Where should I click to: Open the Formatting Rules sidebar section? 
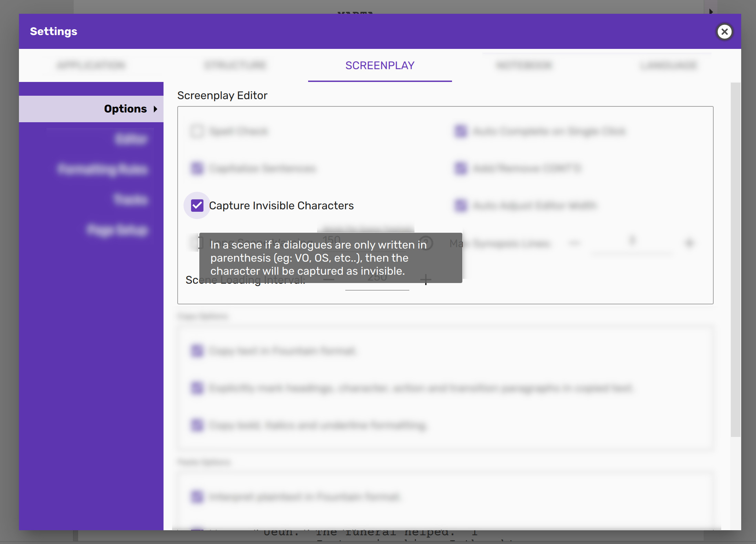pos(103,169)
